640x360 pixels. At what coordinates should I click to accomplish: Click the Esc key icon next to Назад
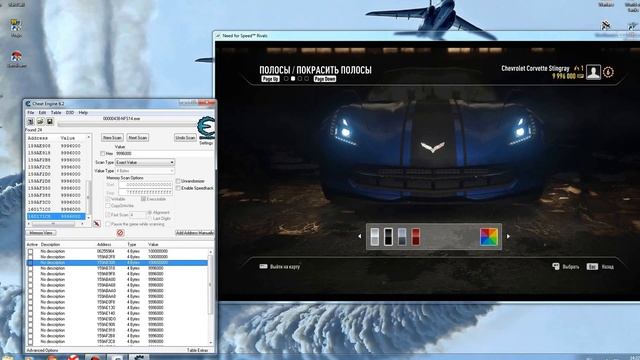tap(592, 267)
